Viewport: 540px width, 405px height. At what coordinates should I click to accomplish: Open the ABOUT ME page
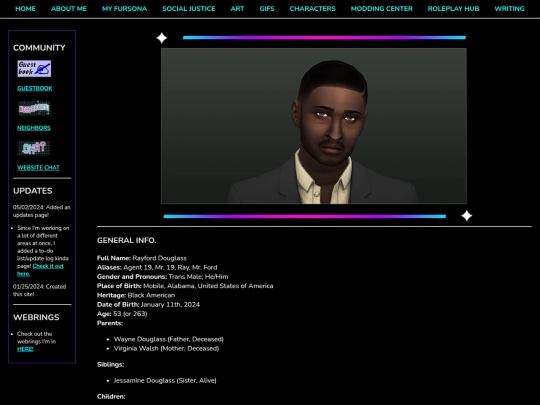pos(69,9)
